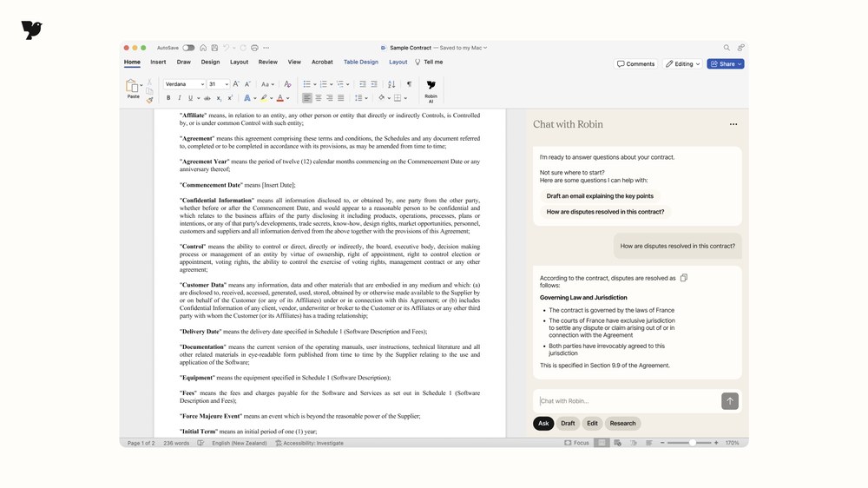The height and width of the screenshot is (488, 868).
Task: Click the Align Left icon
Action: (306, 98)
